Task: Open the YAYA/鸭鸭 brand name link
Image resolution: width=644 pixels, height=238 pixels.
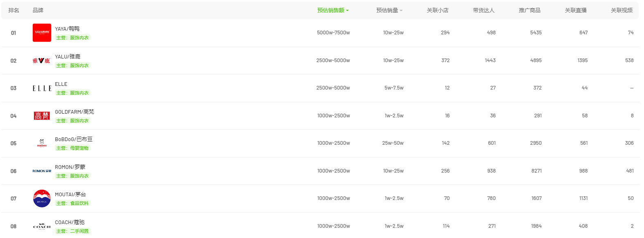Action: [x=67, y=29]
